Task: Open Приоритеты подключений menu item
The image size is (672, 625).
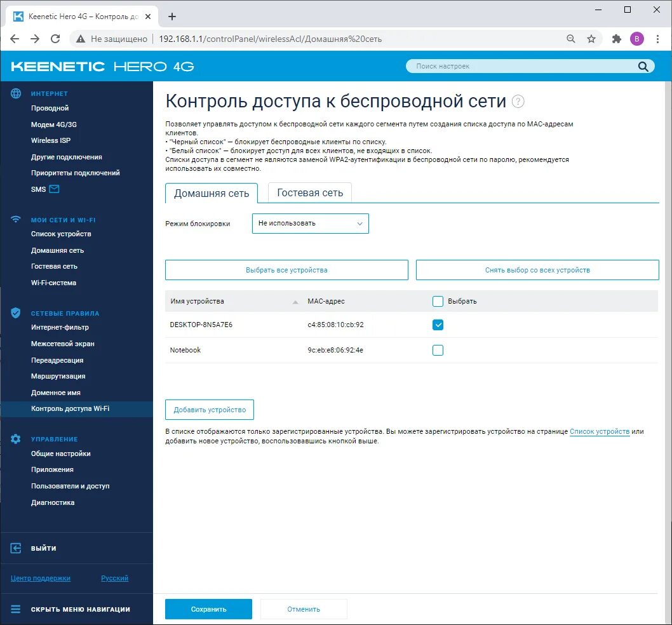Action: (76, 173)
